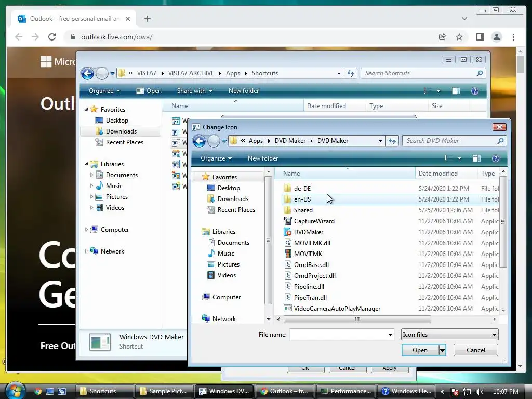Toggle the preview pane icon in Change Icon dialog
Viewport: 532px width, 399px height.
point(477,158)
